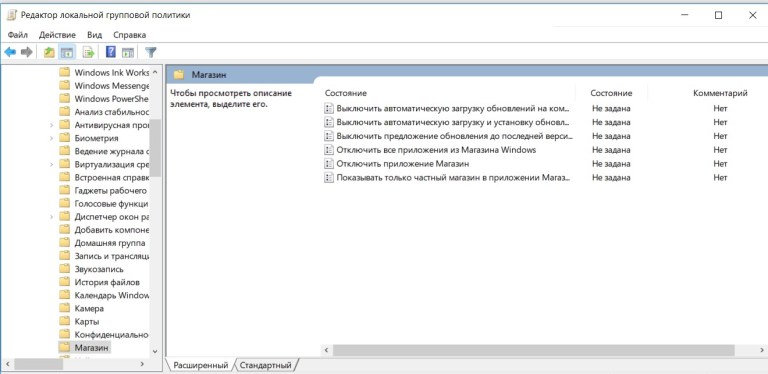Click policy icon for Показывать только частный магазин
This screenshot has height=374, width=768.
pos(329,178)
